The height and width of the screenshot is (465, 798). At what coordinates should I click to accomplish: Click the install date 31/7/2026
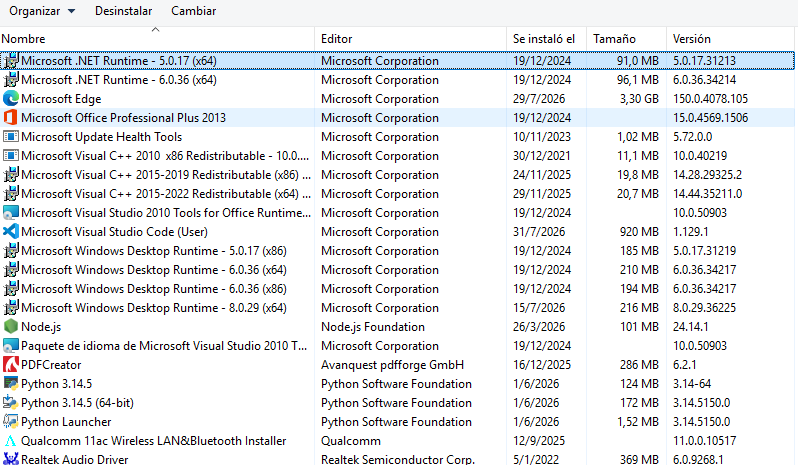click(539, 231)
